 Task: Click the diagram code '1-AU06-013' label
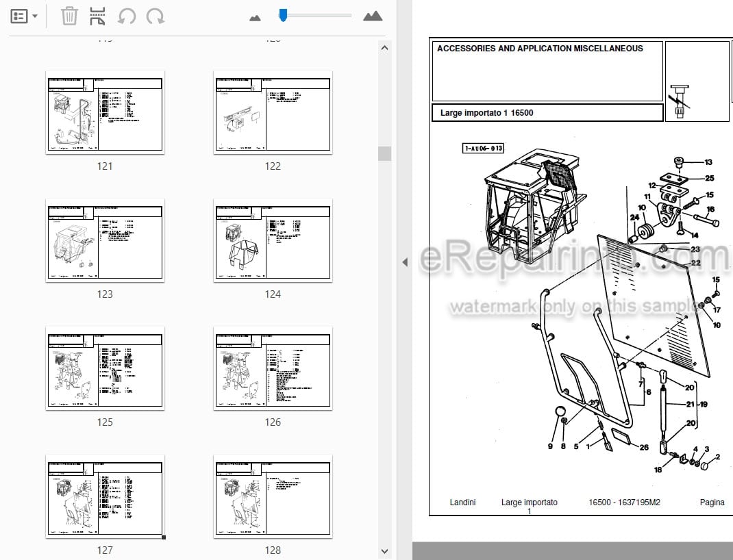click(483, 149)
